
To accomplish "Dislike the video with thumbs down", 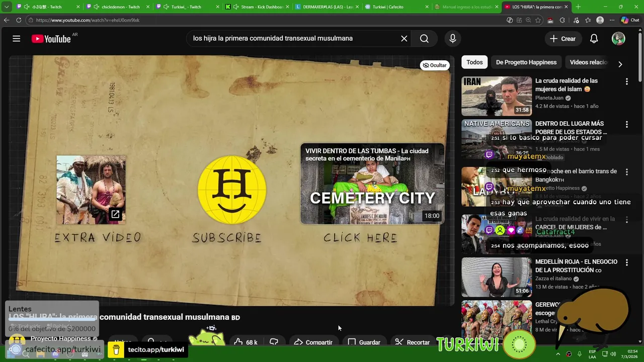I will click(x=274, y=342).
